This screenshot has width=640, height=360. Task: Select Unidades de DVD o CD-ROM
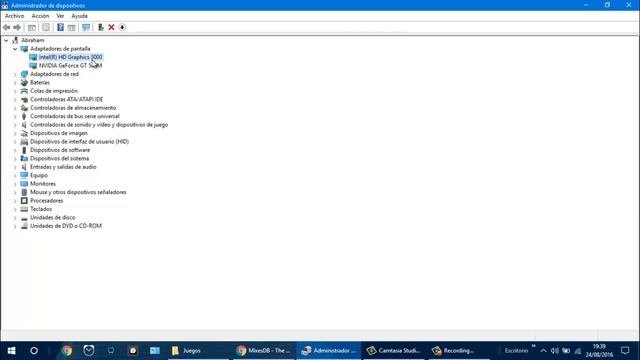pyautogui.click(x=66, y=226)
